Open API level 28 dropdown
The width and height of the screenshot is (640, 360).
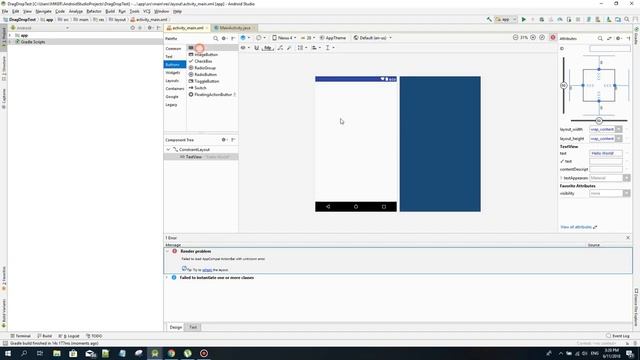click(x=308, y=38)
